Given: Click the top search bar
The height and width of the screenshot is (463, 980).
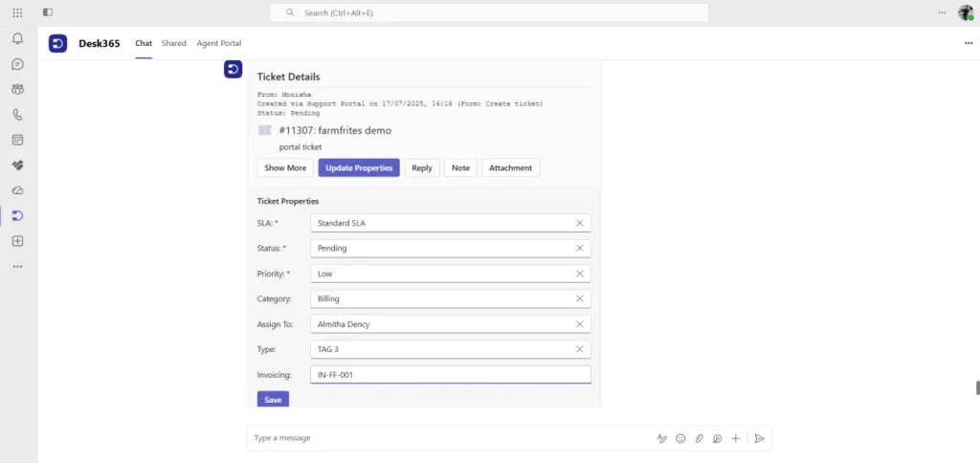Looking at the screenshot, I should 489,12.
